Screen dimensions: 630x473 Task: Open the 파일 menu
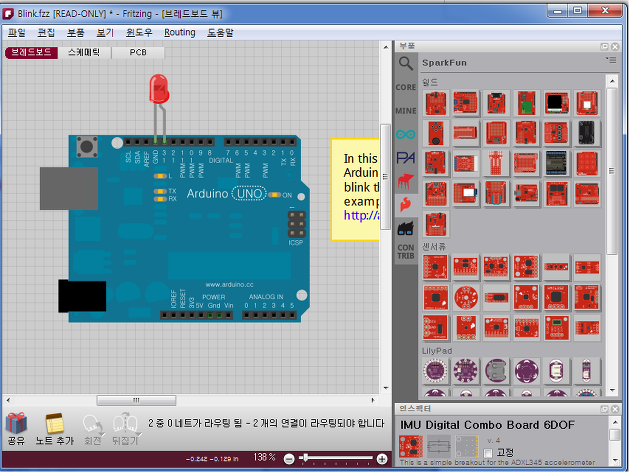17,33
